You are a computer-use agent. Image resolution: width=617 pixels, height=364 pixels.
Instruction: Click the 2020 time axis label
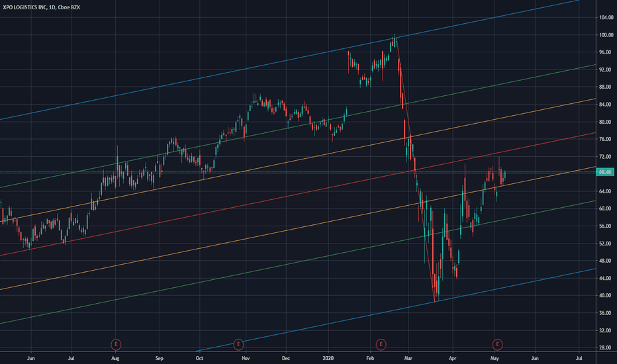coord(328,359)
